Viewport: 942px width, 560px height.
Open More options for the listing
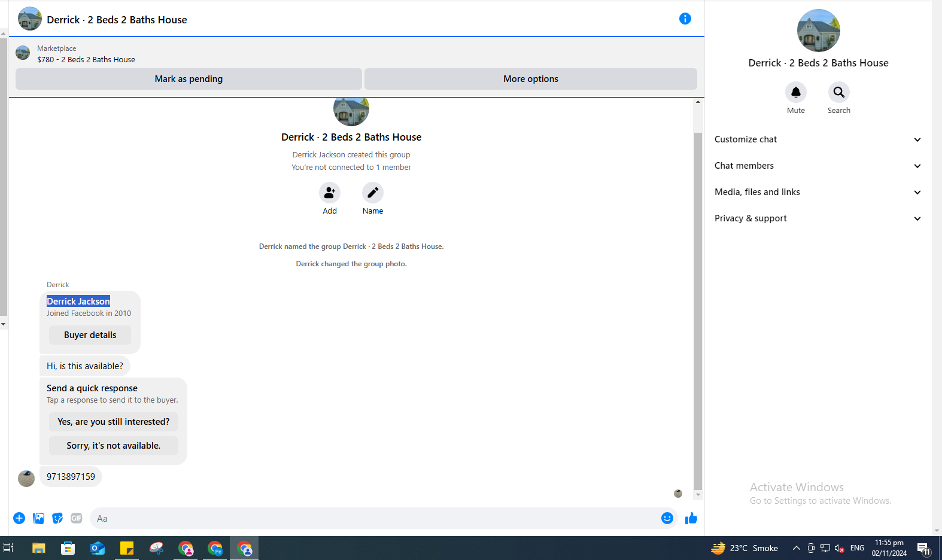531,79
